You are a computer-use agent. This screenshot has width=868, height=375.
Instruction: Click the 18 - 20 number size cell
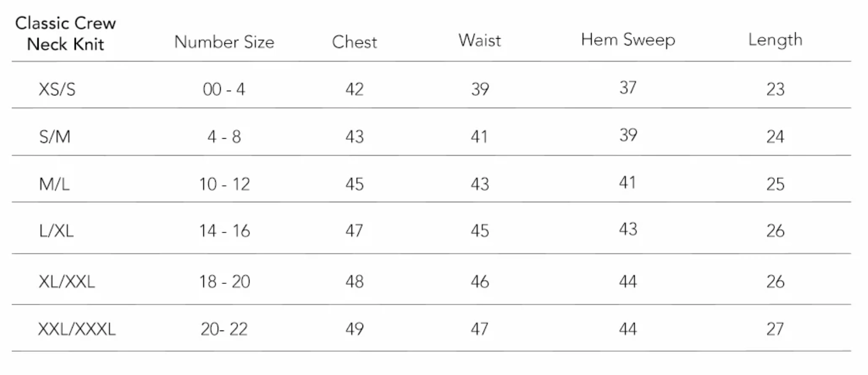tap(224, 281)
